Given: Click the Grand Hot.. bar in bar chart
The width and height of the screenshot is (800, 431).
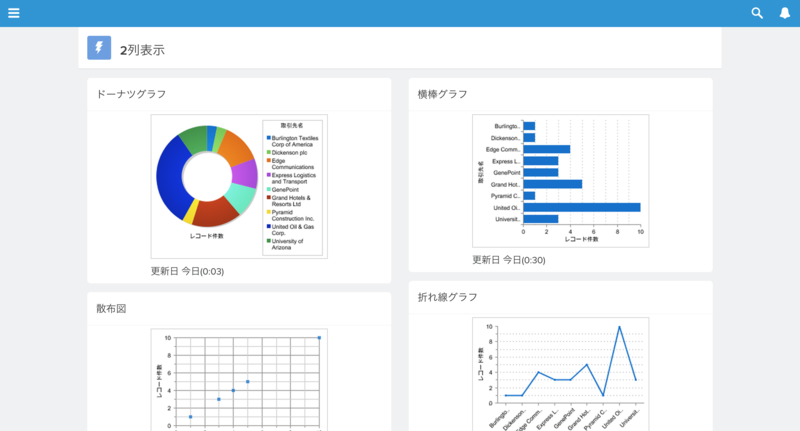Looking at the screenshot, I should 553,184.
